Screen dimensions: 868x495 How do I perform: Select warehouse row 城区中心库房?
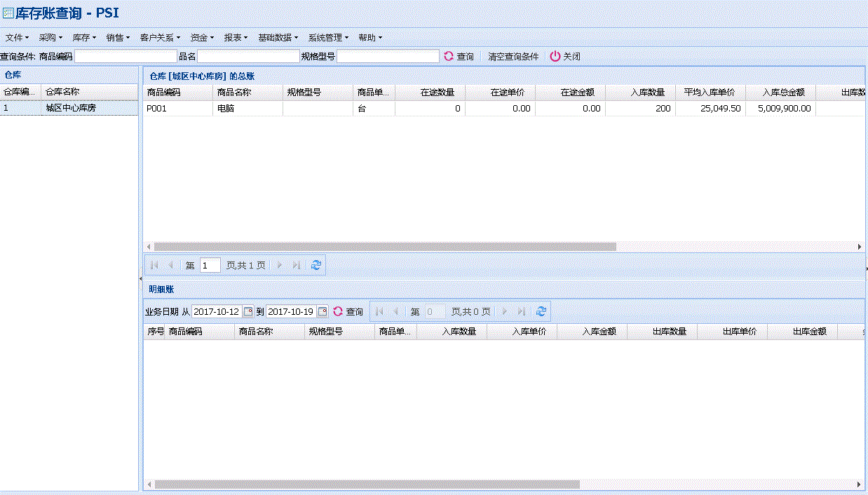69,108
